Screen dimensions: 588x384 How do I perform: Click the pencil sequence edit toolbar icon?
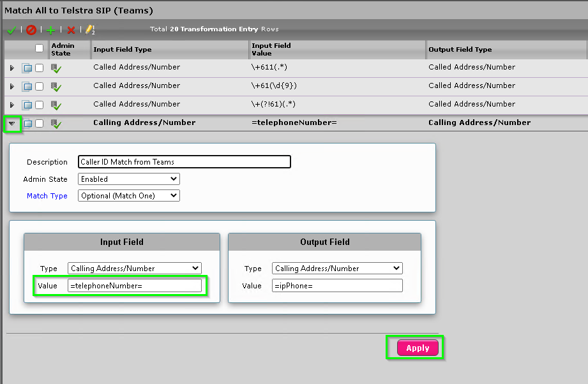pyautogui.click(x=90, y=29)
